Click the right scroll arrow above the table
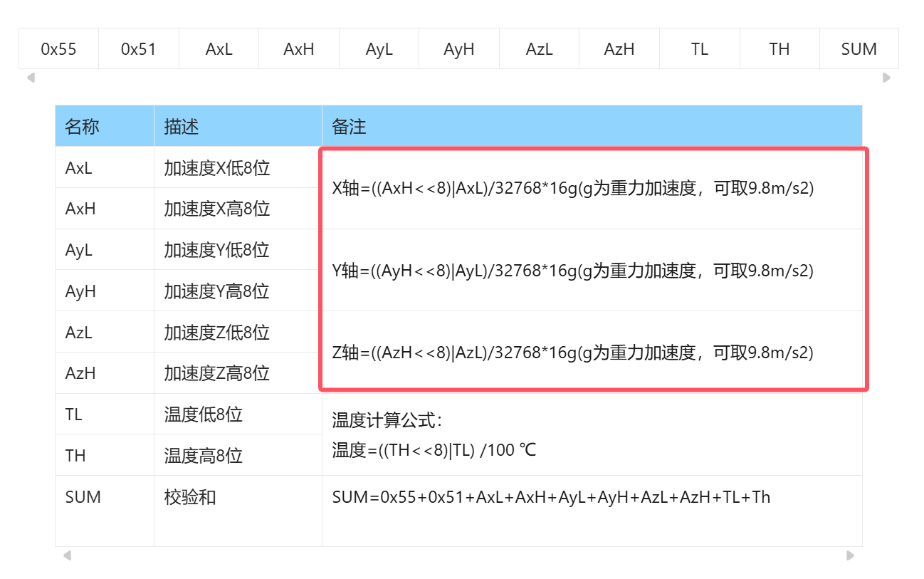924x579 pixels. coord(886,76)
